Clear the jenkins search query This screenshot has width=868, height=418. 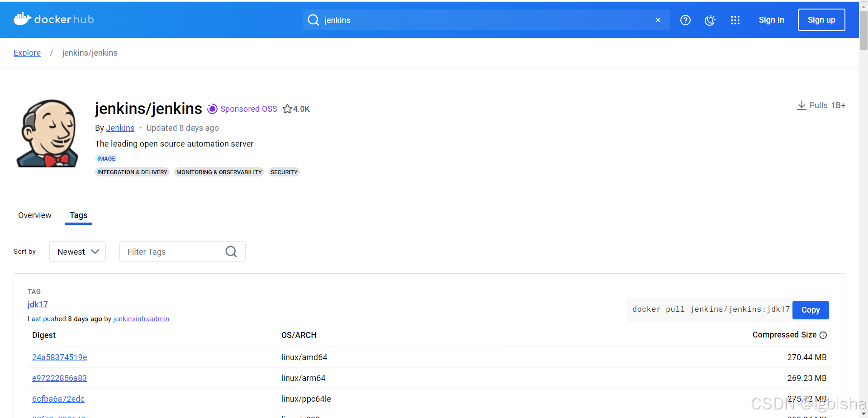[658, 20]
